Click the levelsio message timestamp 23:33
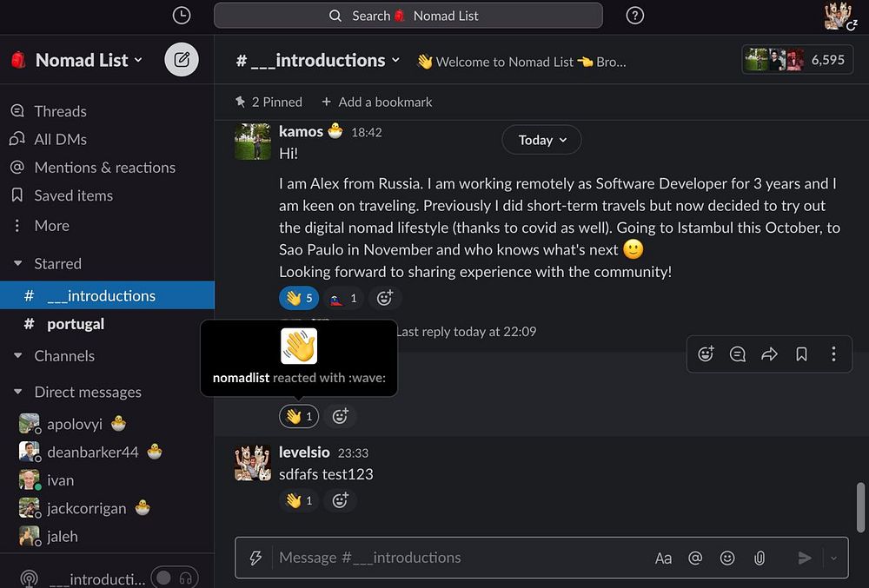The height and width of the screenshot is (588, 869). (x=353, y=453)
